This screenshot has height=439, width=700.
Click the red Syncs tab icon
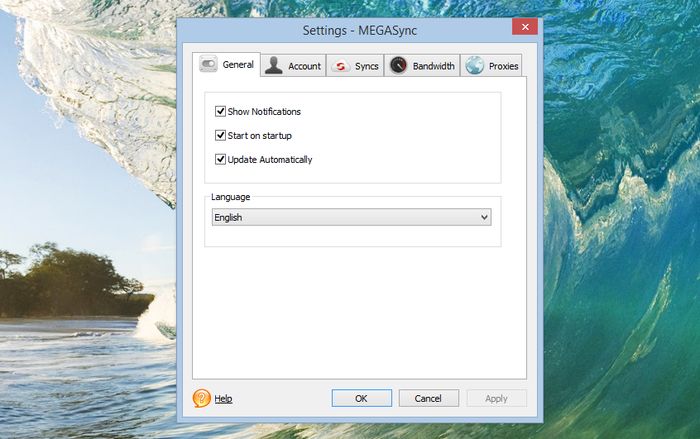[x=340, y=66]
